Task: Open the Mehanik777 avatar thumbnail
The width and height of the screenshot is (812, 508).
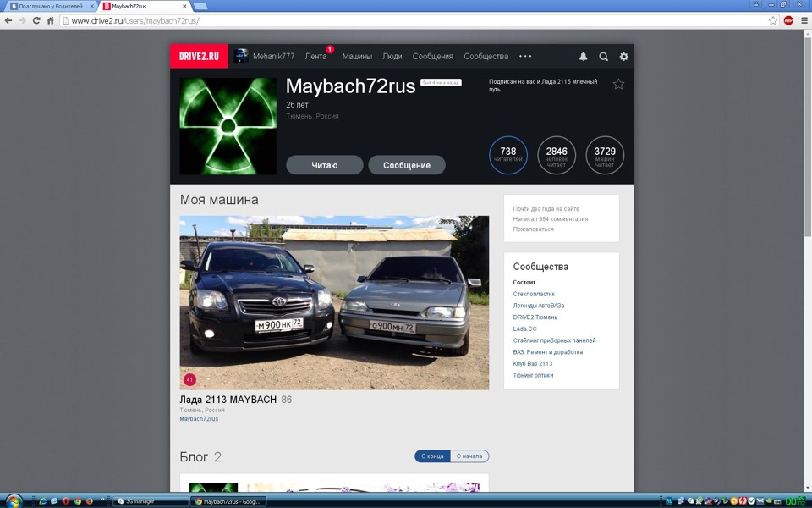Action: (241, 56)
